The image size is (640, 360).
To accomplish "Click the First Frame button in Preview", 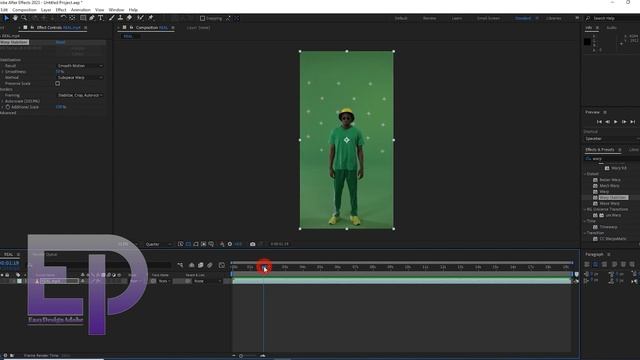I will 599,122.
